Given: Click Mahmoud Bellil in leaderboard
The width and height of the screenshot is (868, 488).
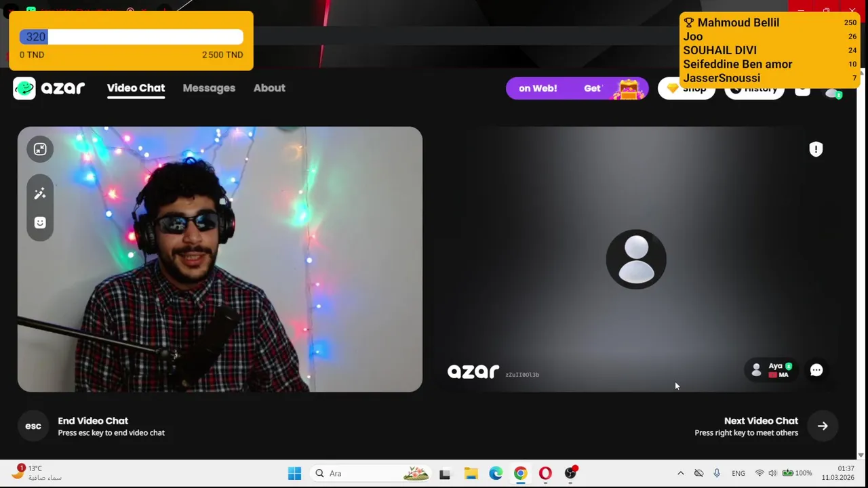Looking at the screenshot, I should click(738, 22).
